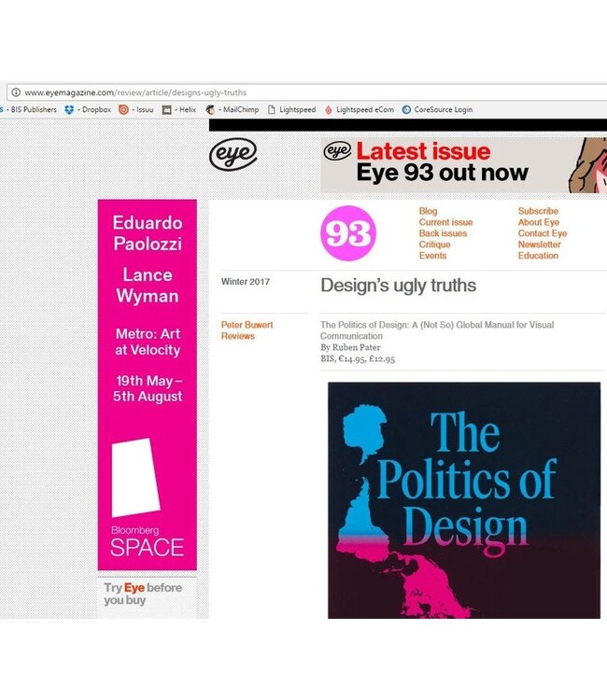The height and width of the screenshot is (700, 607).
Task: Click the book title The Politics of Design subtitle text
Action: pyautogui.click(x=437, y=330)
